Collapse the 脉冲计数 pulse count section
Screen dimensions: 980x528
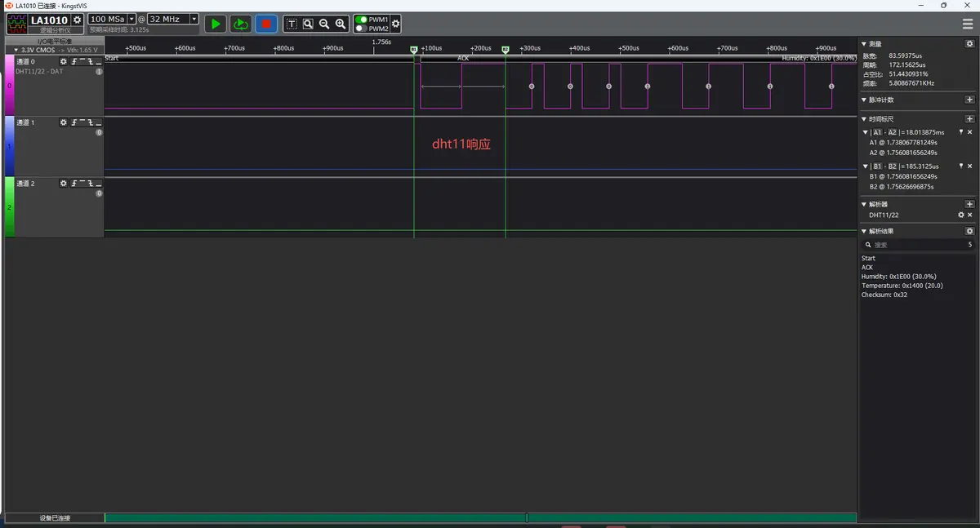(x=864, y=100)
